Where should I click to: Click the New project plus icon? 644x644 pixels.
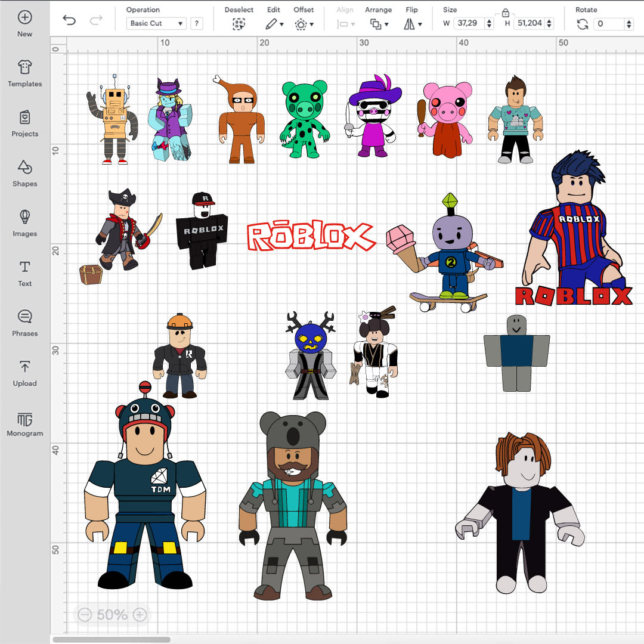(24, 17)
